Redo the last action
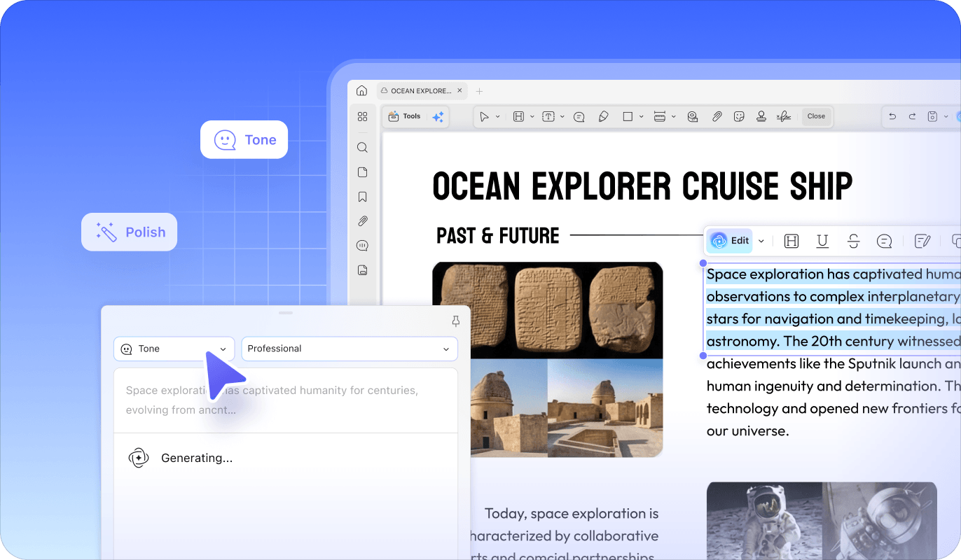Viewport: 961px width, 560px height. click(912, 117)
